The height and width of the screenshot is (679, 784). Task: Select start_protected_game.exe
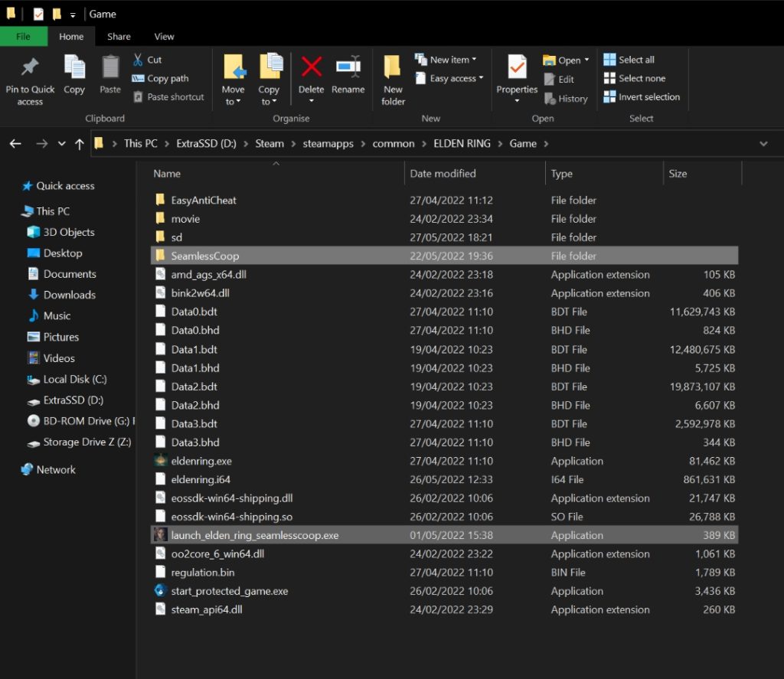(444, 591)
